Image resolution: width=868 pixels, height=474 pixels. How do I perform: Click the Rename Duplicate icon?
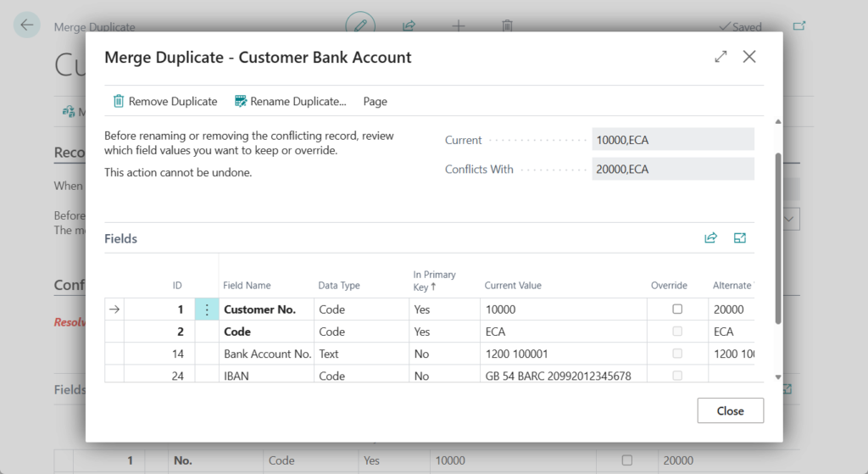241,102
